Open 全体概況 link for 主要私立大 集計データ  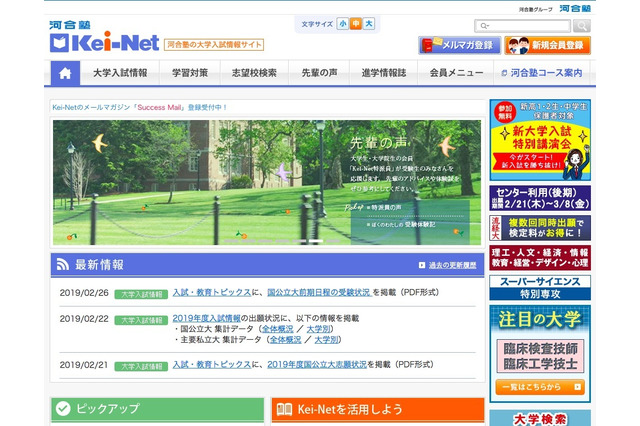click(285, 339)
